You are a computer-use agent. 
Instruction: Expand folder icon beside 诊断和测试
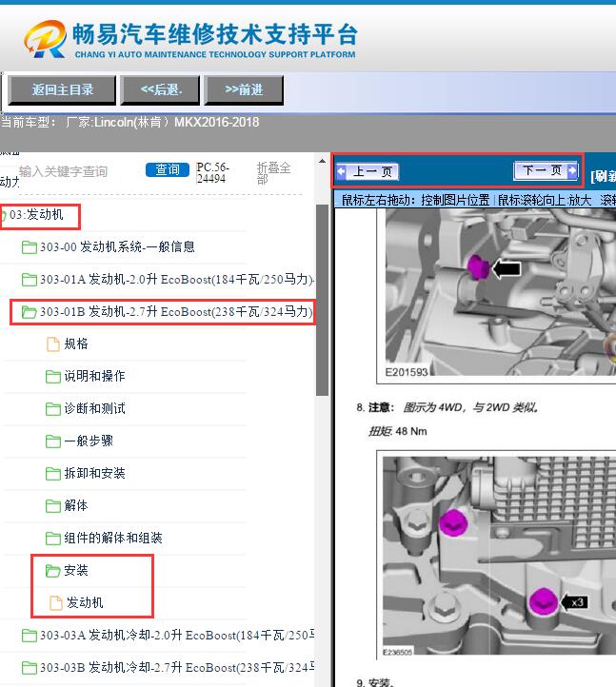[53, 409]
